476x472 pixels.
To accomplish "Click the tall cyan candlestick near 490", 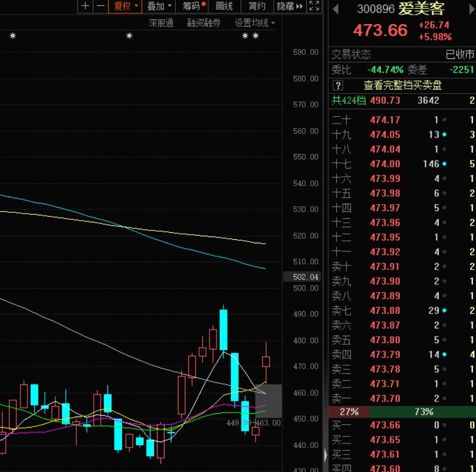I will (x=223, y=330).
